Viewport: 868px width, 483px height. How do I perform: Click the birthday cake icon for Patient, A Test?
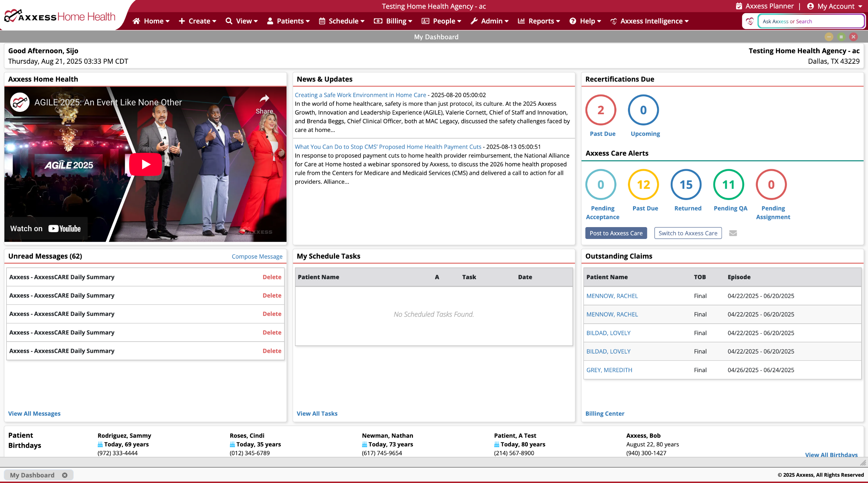(497, 444)
